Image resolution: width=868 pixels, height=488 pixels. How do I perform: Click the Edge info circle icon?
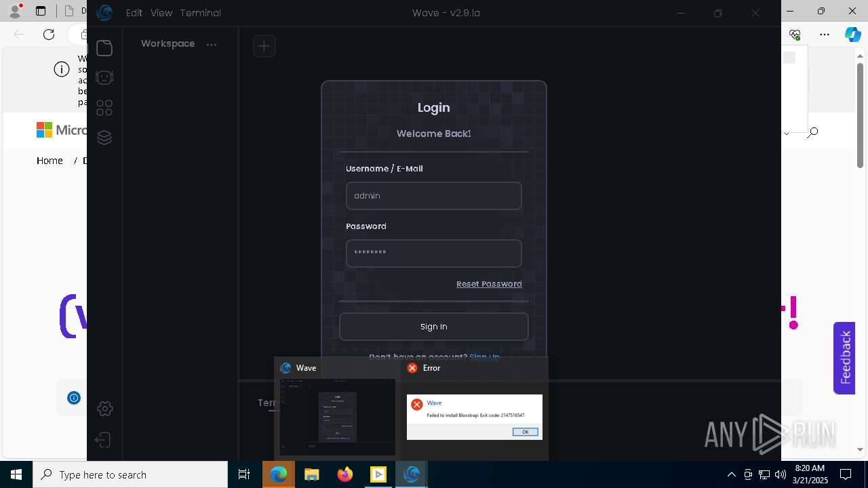62,69
